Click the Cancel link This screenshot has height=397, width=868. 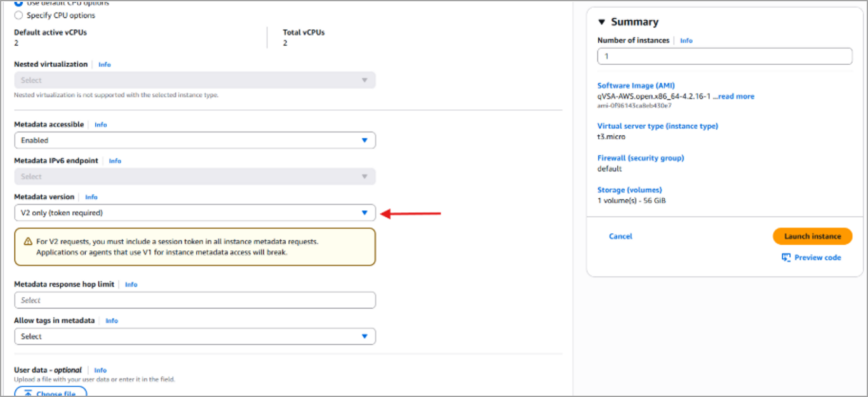coord(620,236)
